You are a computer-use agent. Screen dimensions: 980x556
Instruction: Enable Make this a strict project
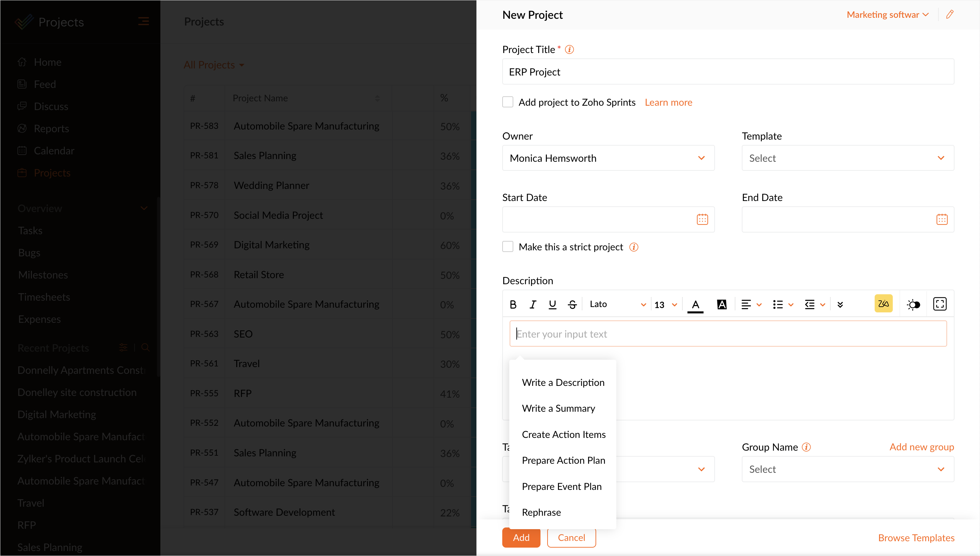coord(507,247)
